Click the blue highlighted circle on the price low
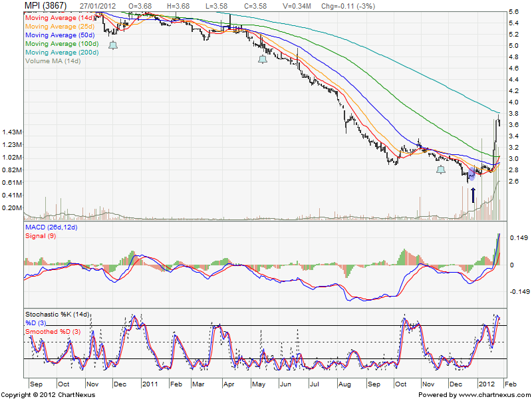The width and height of the screenshot is (532, 399). coord(472,174)
